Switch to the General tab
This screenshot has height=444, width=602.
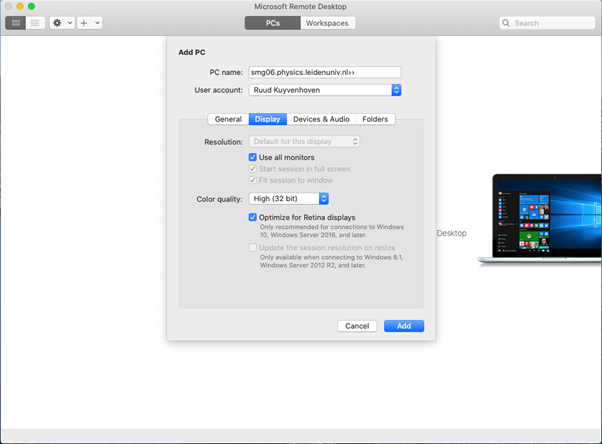click(228, 119)
